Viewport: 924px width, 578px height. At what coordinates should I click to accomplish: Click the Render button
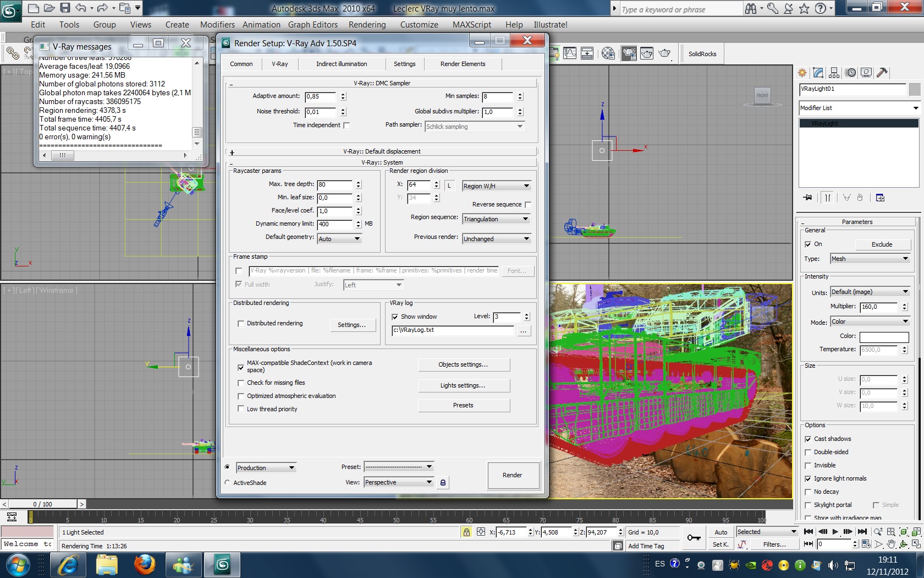513,475
